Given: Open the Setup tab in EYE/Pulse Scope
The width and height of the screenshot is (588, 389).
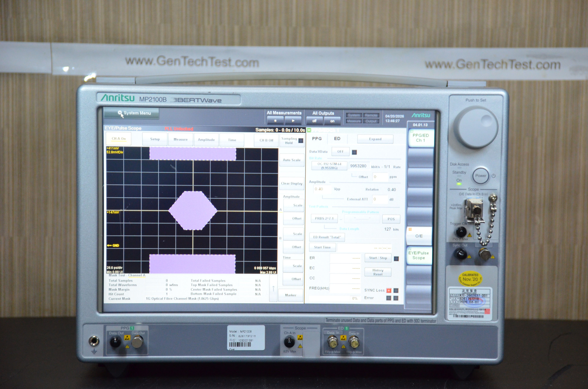Looking at the screenshot, I should point(155,139).
